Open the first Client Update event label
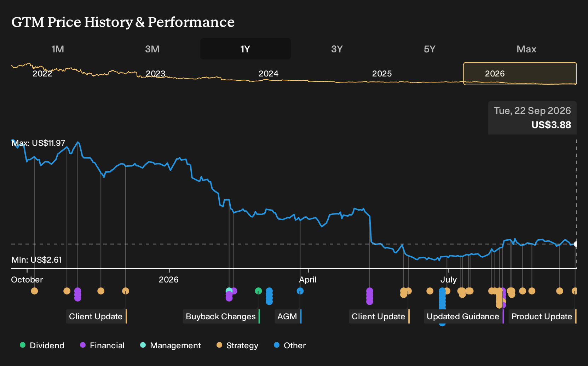This screenshot has height=366, width=588. [97, 316]
